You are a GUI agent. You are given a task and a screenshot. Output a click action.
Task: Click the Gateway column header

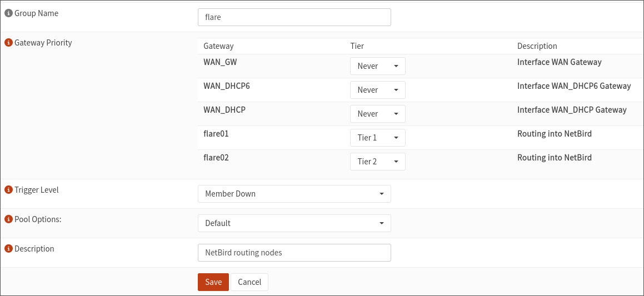(x=218, y=46)
